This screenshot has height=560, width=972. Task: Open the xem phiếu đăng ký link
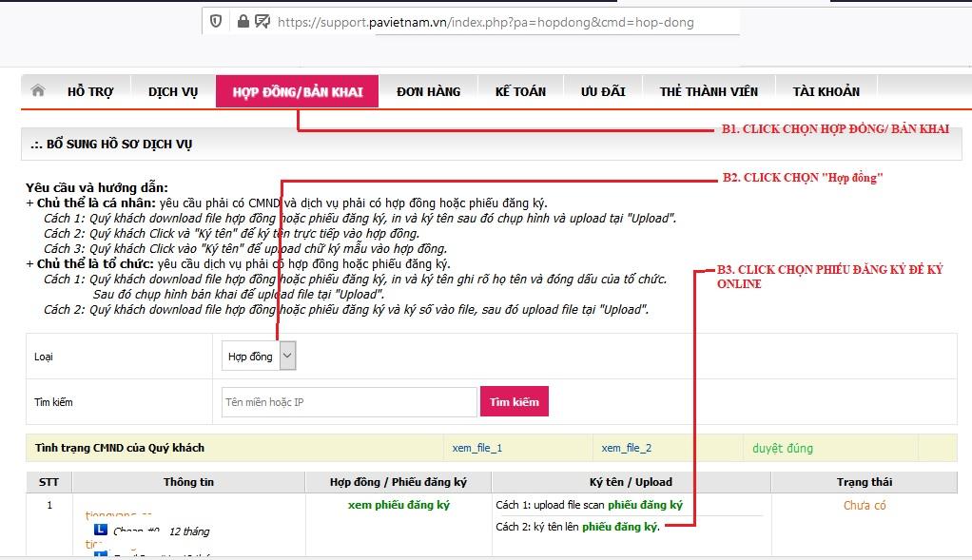pyautogui.click(x=399, y=505)
